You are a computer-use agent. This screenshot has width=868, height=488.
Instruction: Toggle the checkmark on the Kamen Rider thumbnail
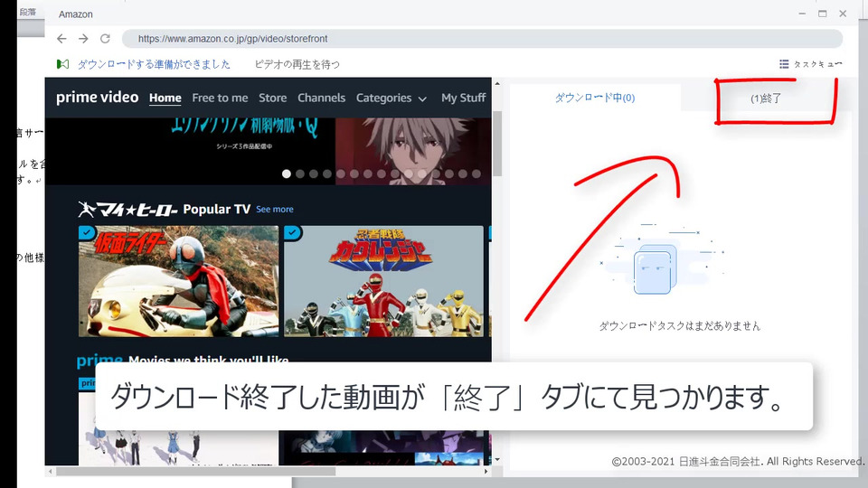pos(87,232)
